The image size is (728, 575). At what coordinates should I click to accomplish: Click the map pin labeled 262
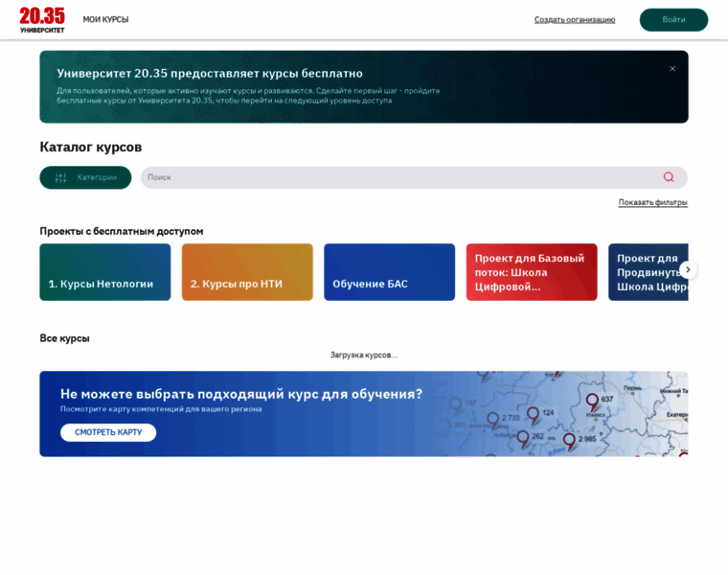pyautogui.click(x=523, y=439)
